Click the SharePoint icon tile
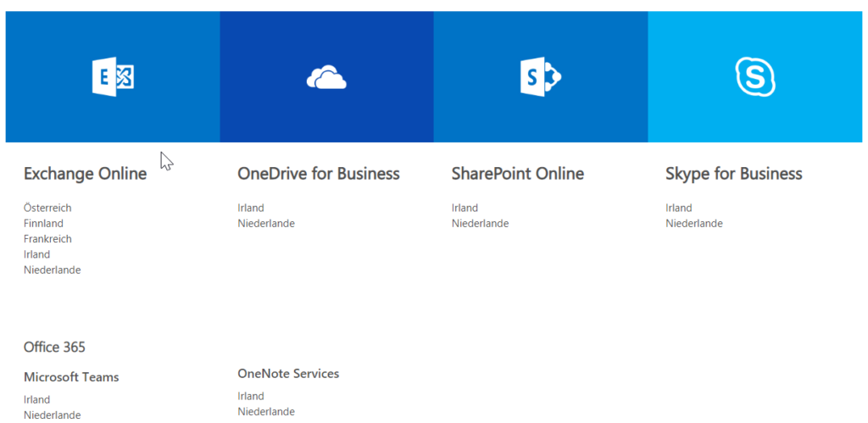 pos(541,76)
